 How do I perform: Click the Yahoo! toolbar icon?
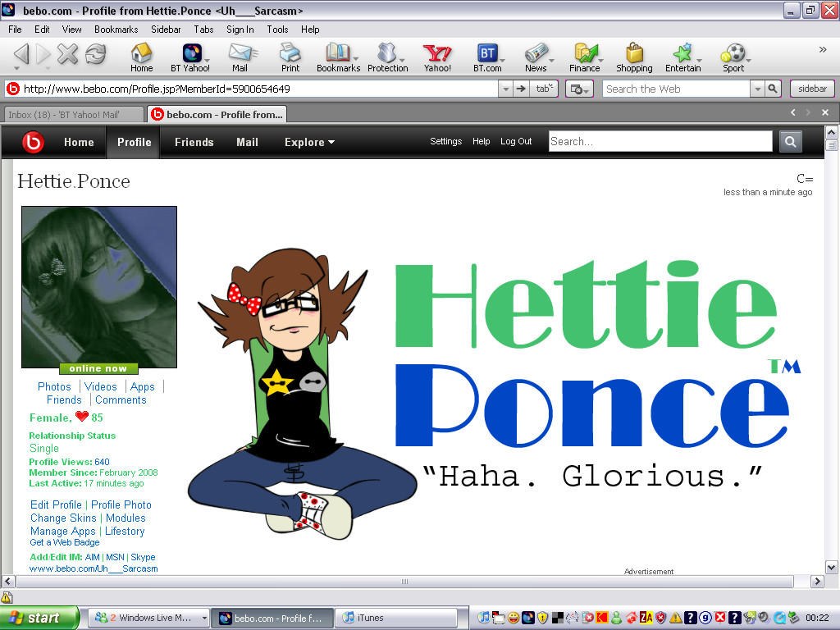(437, 57)
